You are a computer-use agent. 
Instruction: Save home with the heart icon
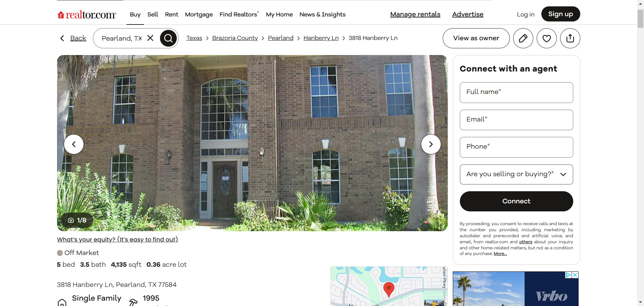[x=546, y=38]
